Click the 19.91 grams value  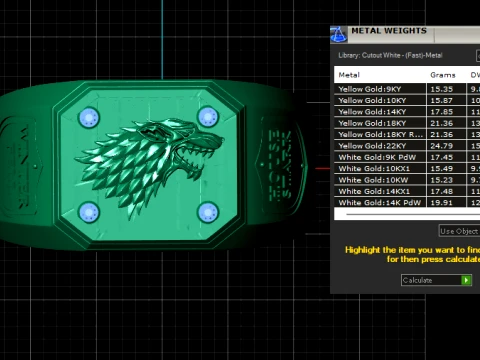pos(441,202)
